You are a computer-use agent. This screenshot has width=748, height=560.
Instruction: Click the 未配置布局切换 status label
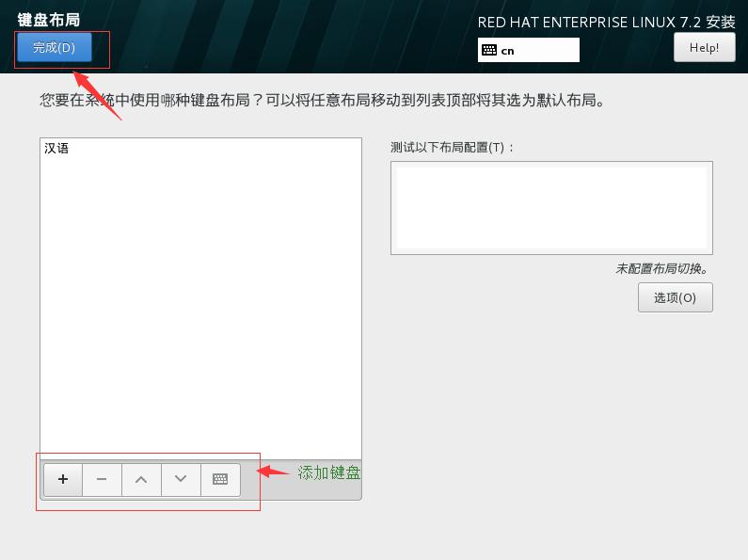[662, 268]
